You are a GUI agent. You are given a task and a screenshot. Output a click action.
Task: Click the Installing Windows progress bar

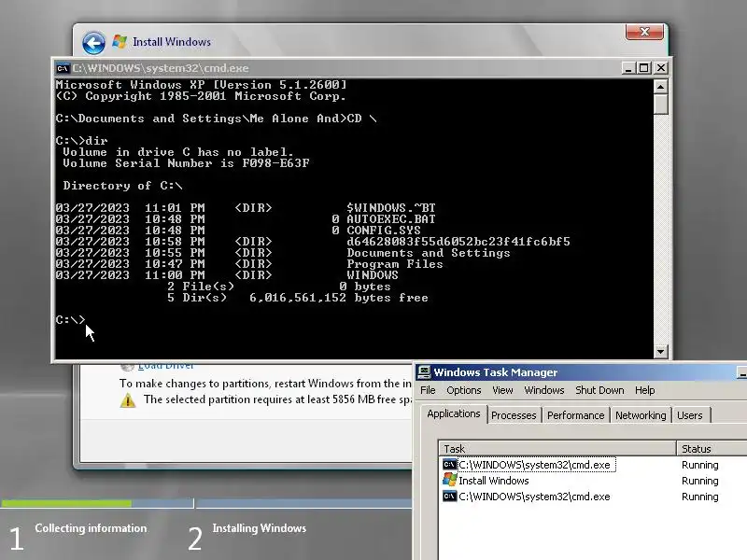(x=304, y=503)
